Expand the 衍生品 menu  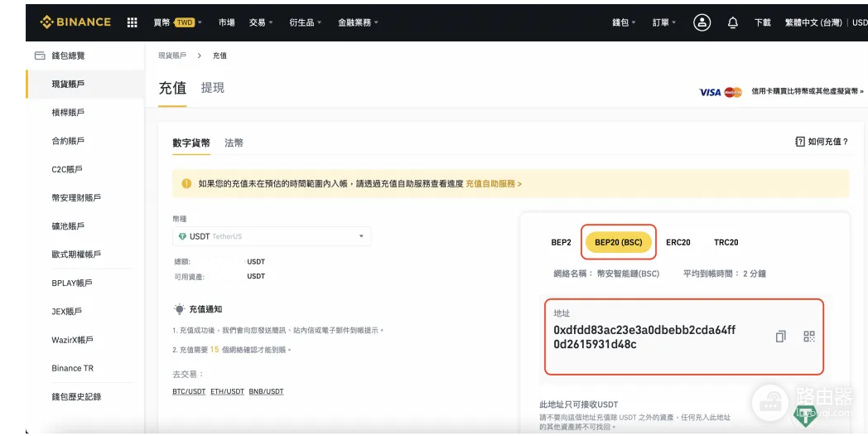tap(305, 22)
